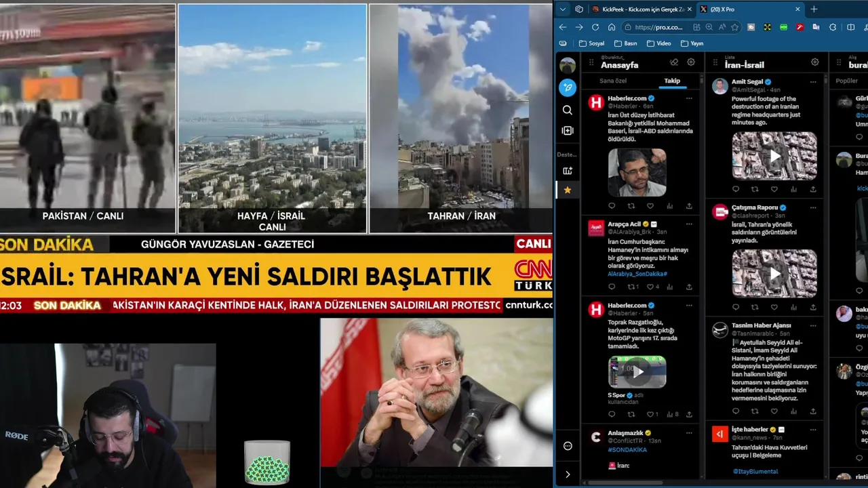Open İran-İsrail column settings gear
Viewport: 868px width, 488px height.
(x=815, y=62)
